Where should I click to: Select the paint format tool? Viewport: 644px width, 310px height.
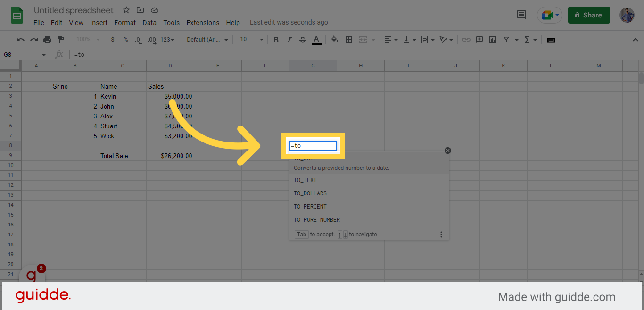pyautogui.click(x=60, y=40)
